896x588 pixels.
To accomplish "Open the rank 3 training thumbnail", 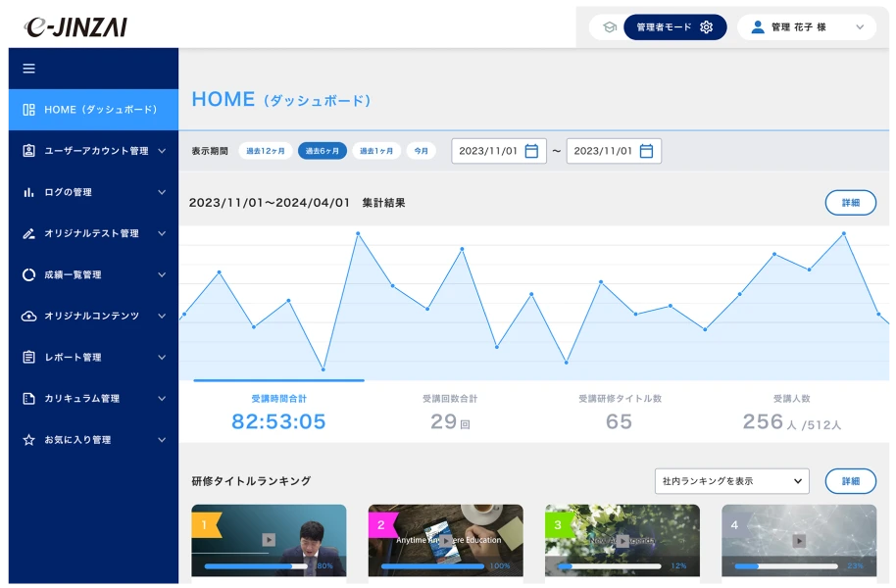I will pos(622,539).
